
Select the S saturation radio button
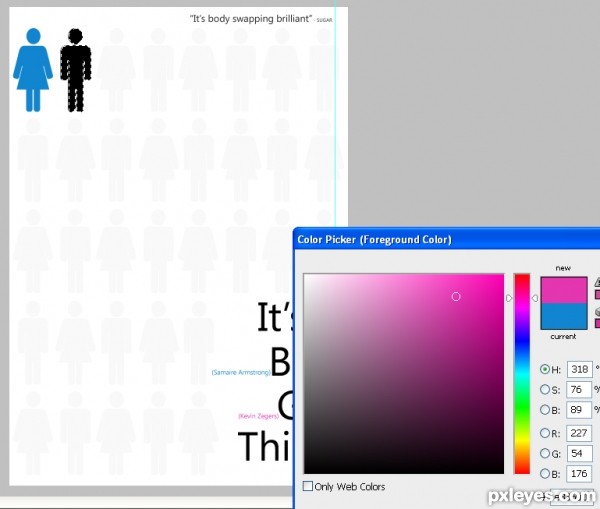click(x=545, y=390)
